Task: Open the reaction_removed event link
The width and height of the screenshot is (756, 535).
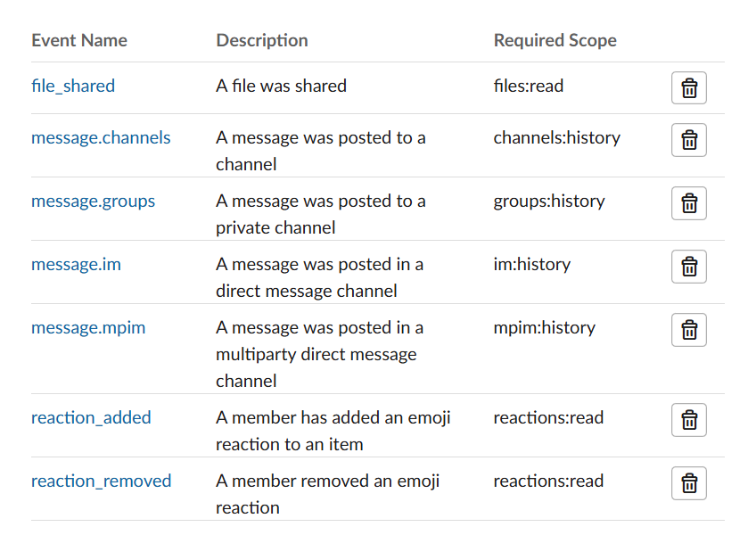Action: 102,481
